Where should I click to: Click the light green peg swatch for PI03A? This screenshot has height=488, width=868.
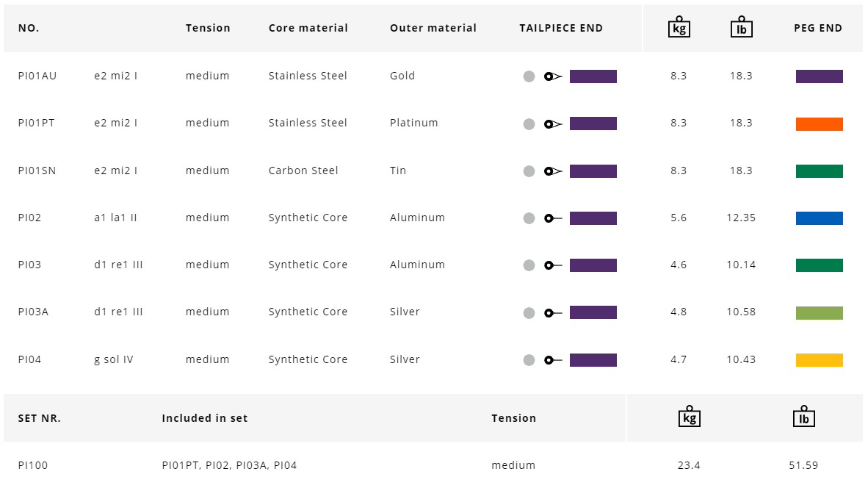[819, 313]
